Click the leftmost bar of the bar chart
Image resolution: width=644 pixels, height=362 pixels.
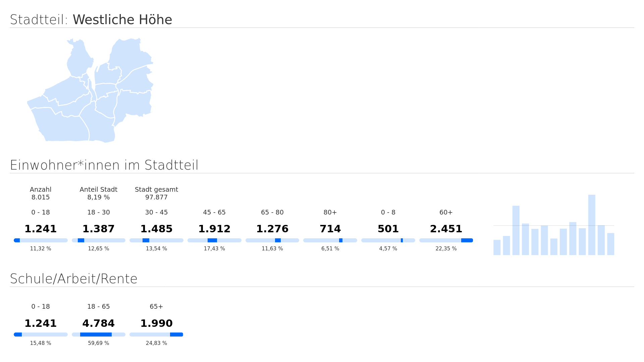pyautogui.click(x=497, y=247)
